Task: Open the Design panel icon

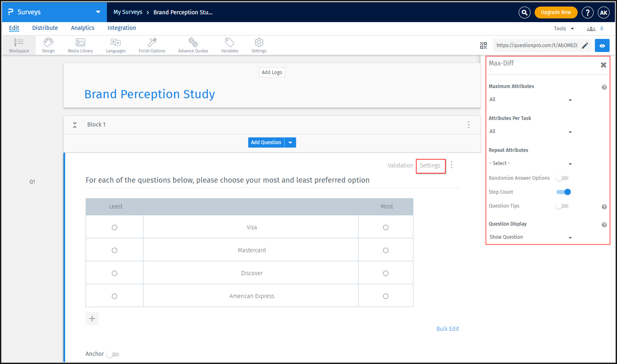Action: coord(48,45)
